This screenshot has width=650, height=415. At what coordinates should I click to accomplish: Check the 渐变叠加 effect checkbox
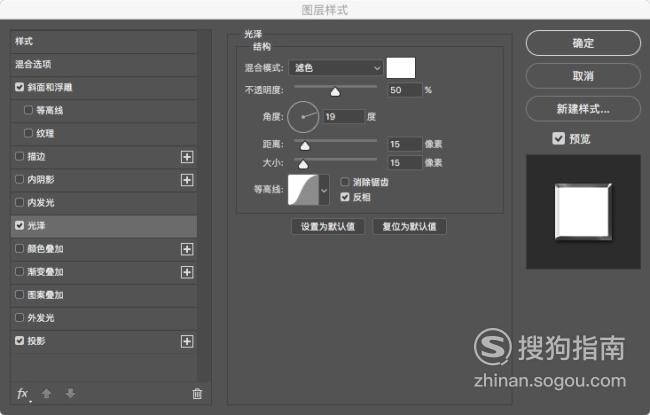(x=19, y=272)
